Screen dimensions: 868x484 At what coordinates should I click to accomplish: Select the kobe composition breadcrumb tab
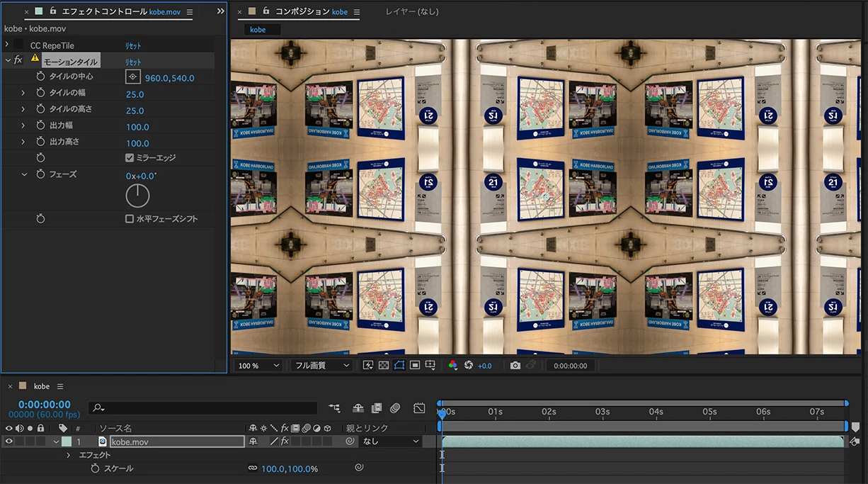pyautogui.click(x=263, y=29)
